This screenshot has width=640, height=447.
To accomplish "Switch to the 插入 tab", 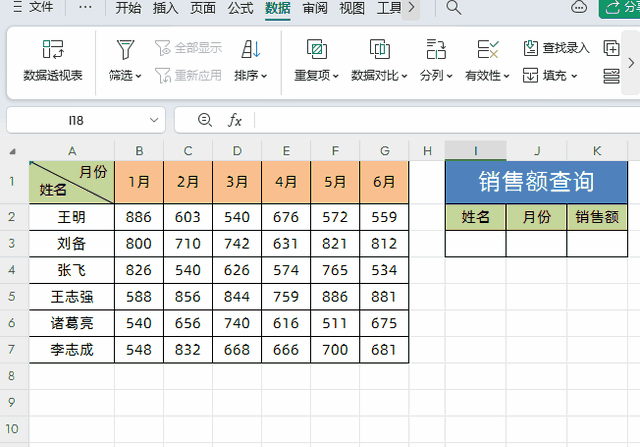I will click(x=165, y=8).
